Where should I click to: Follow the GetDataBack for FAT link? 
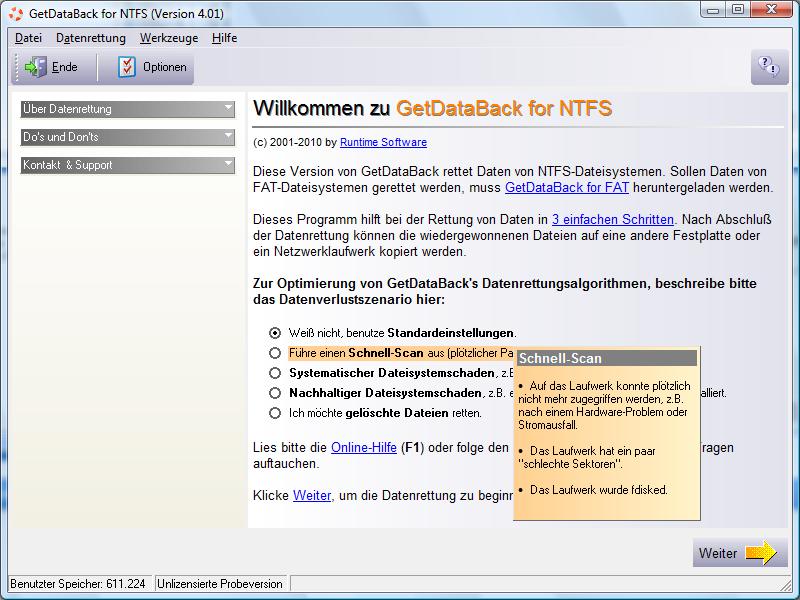tap(567, 188)
